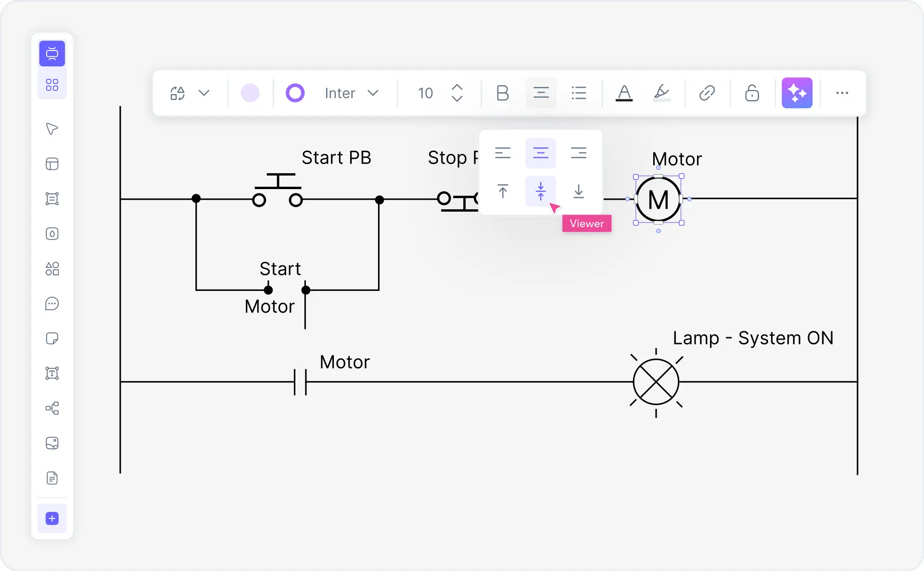The image size is (924, 571).
Task: Click the AI sparkle button in toolbar
Action: click(797, 93)
